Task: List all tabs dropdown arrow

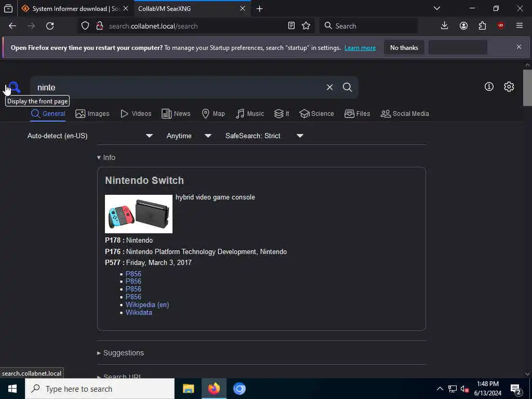Action: [437, 8]
